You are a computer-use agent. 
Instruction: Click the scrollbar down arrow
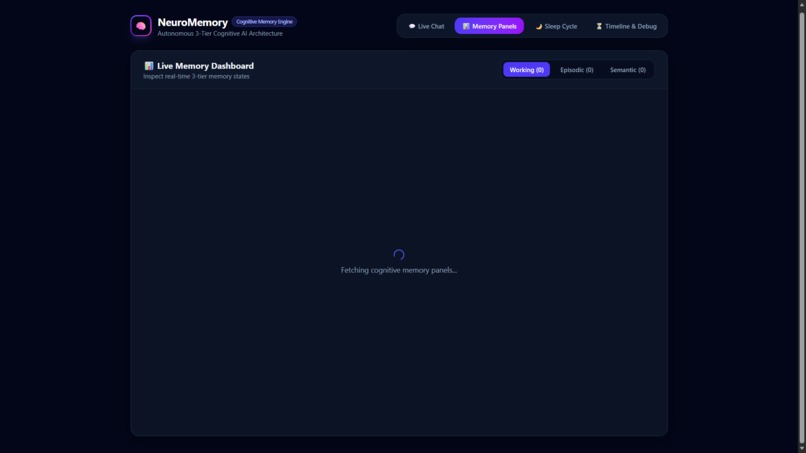[801, 449]
